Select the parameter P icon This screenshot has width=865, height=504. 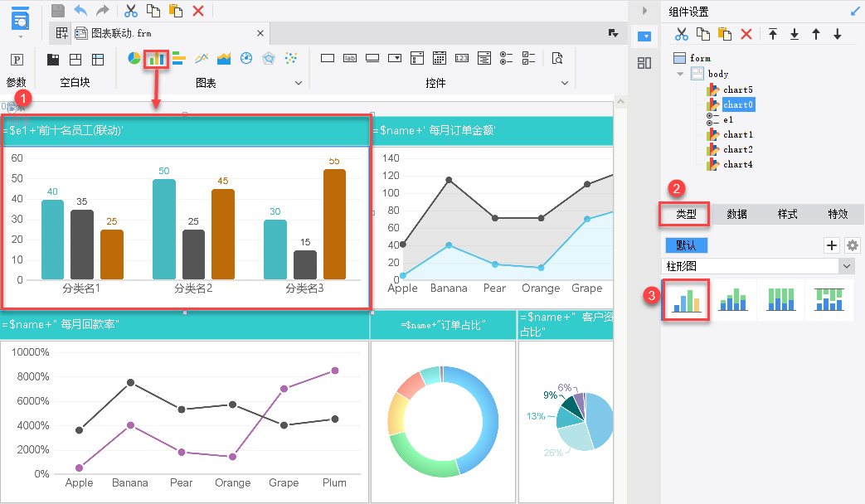17,60
